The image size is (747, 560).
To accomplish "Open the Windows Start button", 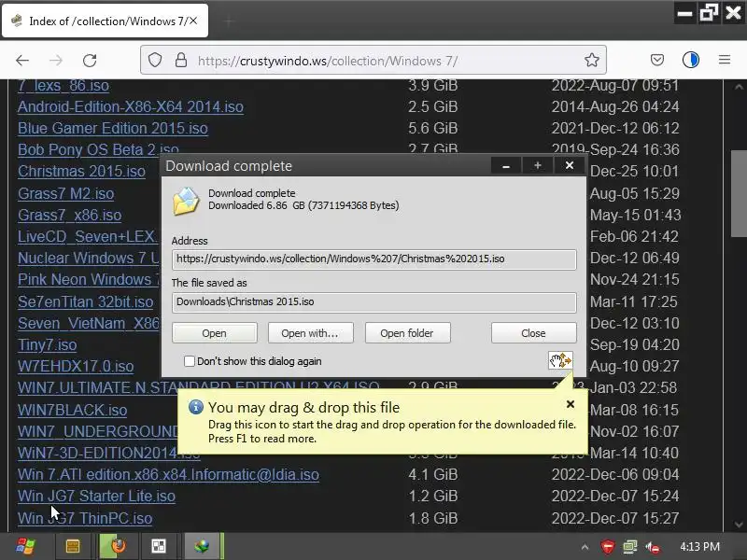I will click(x=25, y=546).
